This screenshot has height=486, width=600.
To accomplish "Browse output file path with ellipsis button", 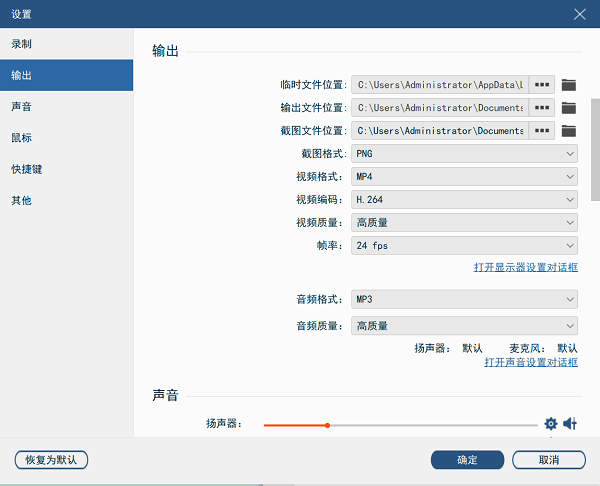I will [542, 108].
